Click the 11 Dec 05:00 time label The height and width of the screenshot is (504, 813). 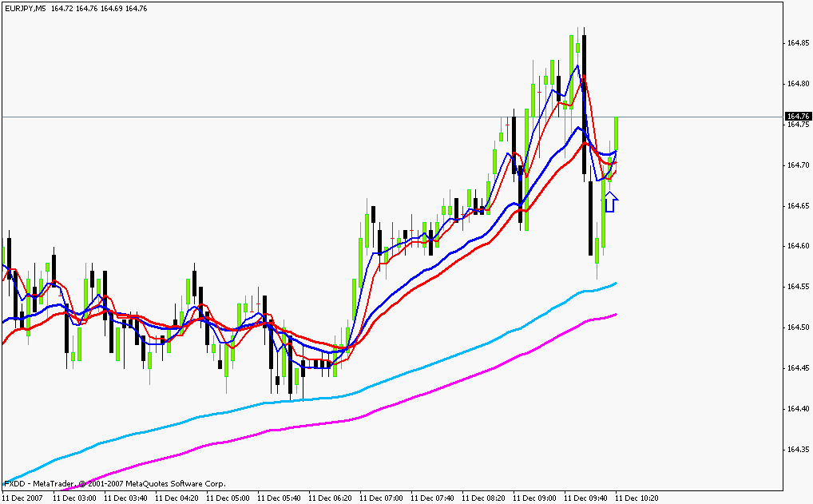click(228, 498)
